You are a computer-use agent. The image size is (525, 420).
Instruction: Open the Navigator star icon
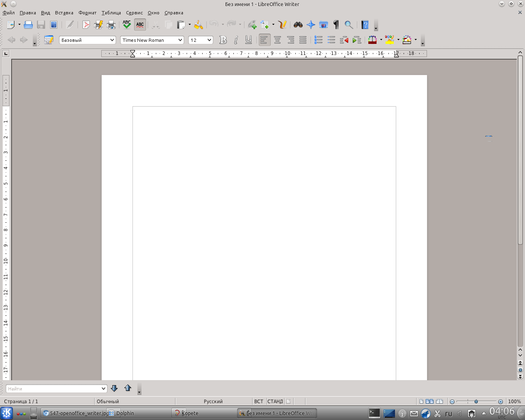(311, 25)
